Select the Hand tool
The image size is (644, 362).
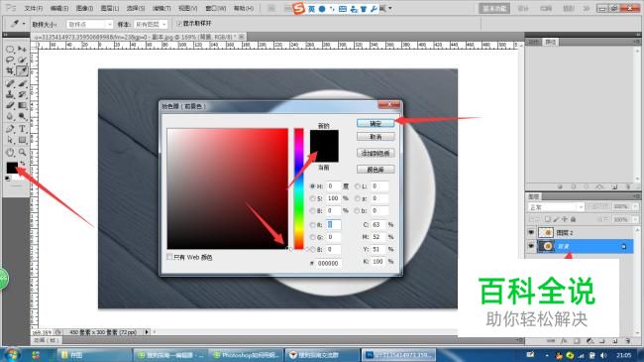click(10, 153)
